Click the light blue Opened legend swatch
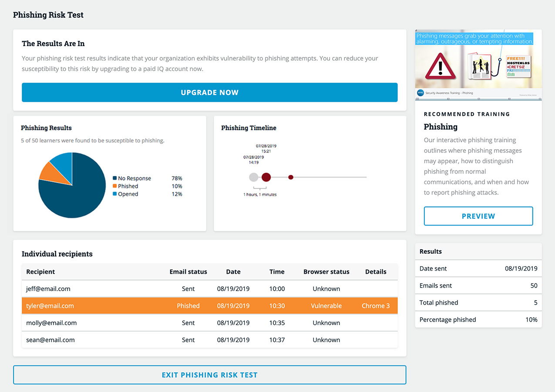This screenshot has height=392, width=555. pyautogui.click(x=115, y=194)
